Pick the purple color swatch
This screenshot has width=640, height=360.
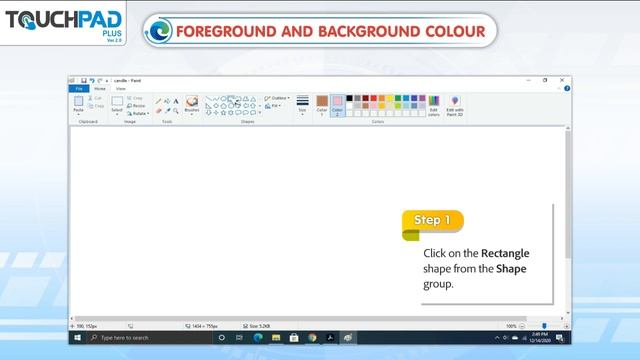pyautogui.click(x=422, y=98)
